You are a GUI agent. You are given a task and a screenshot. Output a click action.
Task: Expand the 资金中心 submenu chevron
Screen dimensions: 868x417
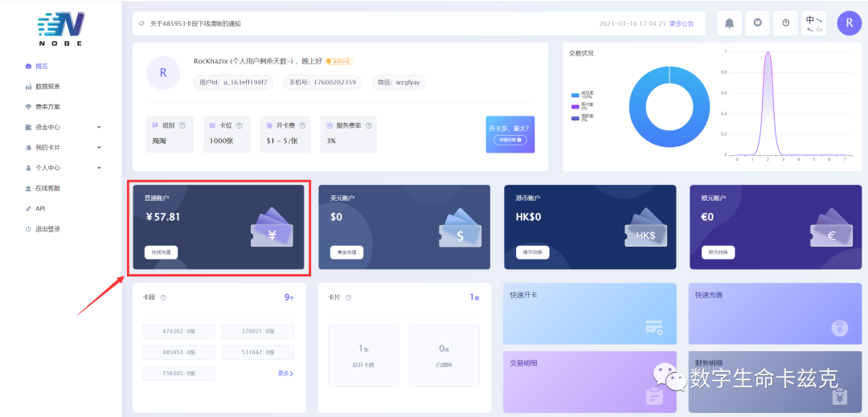coord(99,127)
